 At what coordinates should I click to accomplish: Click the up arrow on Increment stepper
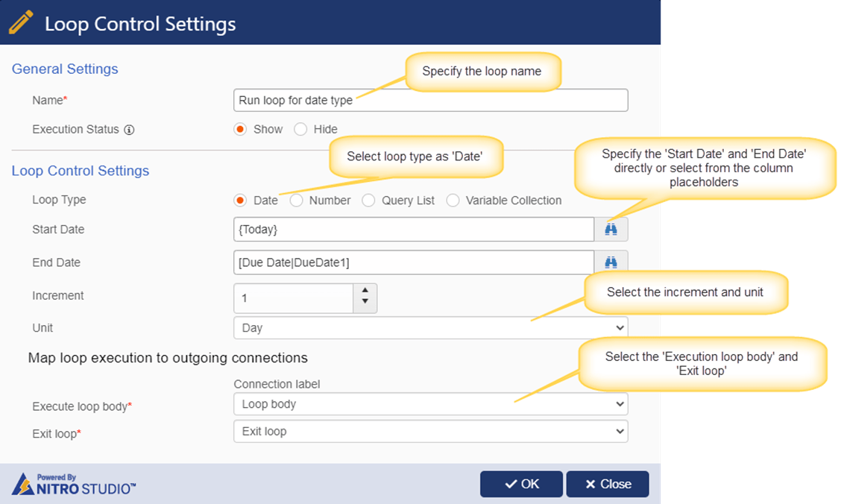click(365, 292)
